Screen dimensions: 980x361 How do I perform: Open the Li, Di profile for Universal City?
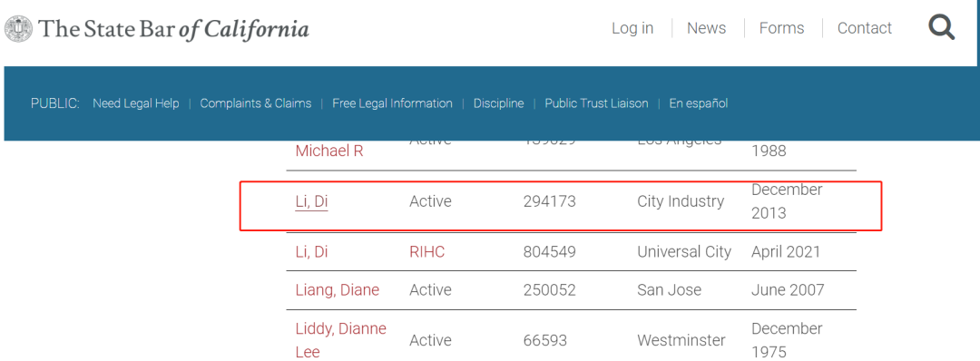pos(311,251)
